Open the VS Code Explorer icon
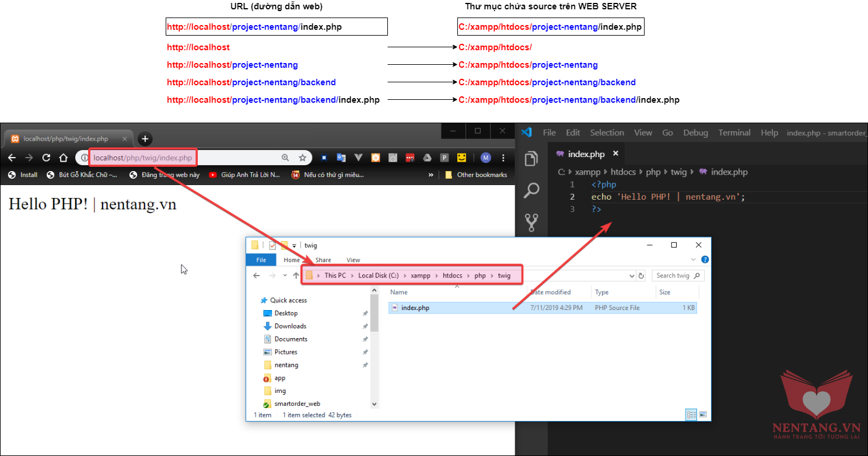 [x=531, y=158]
